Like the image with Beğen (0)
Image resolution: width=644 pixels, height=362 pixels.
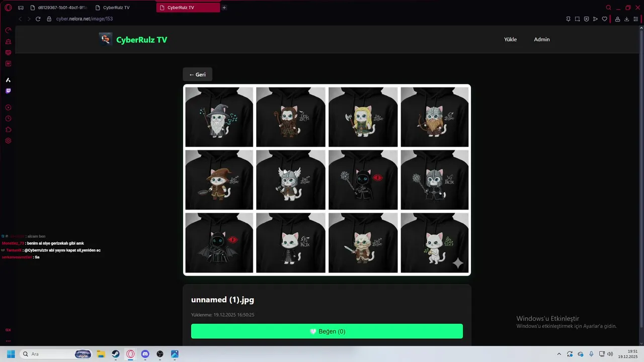coord(327,331)
